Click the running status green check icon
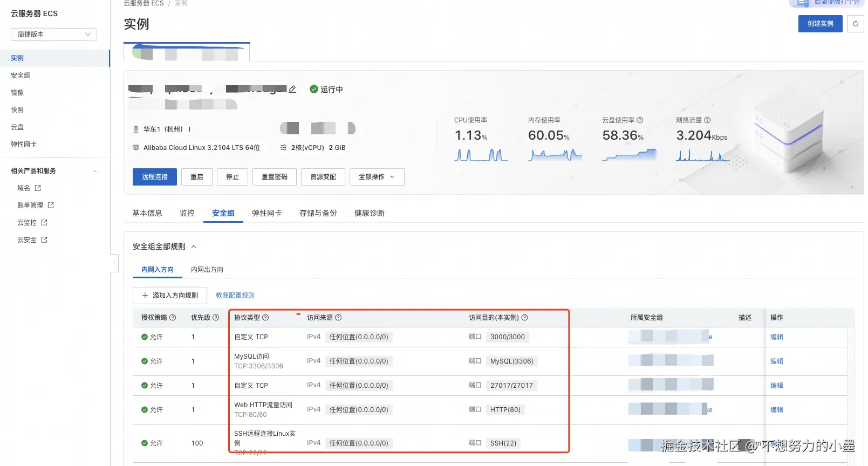Screen dimensions: 868x466 pyautogui.click(x=314, y=89)
